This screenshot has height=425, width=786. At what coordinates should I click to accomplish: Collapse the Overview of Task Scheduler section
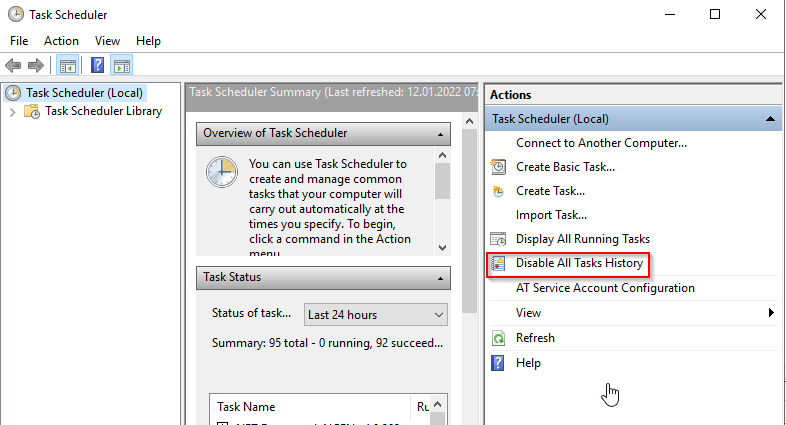440,133
